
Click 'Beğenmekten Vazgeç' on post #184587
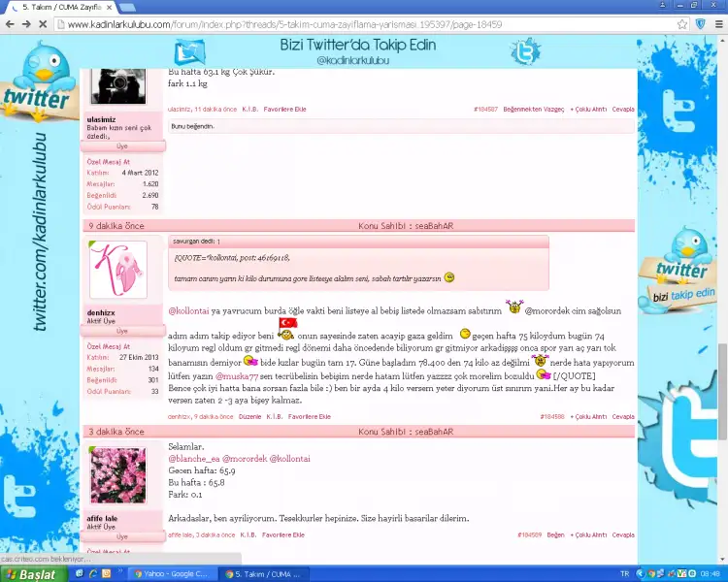point(534,110)
